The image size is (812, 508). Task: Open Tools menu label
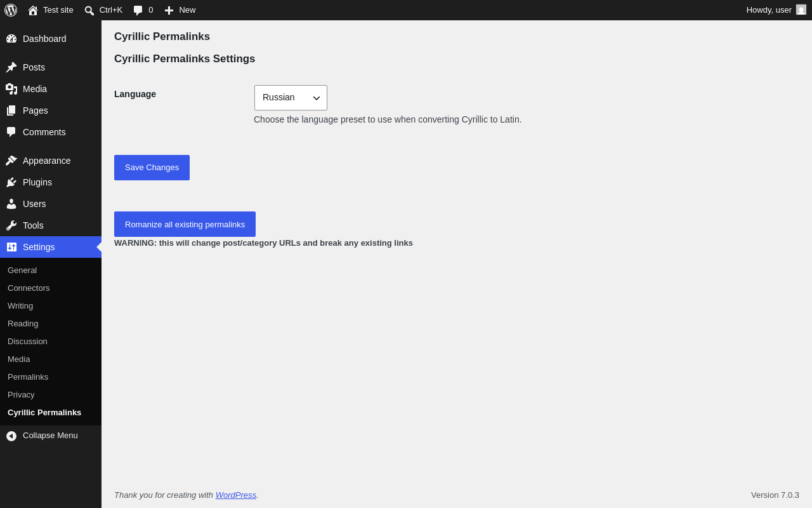pyautogui.click(x=33, y=225)
